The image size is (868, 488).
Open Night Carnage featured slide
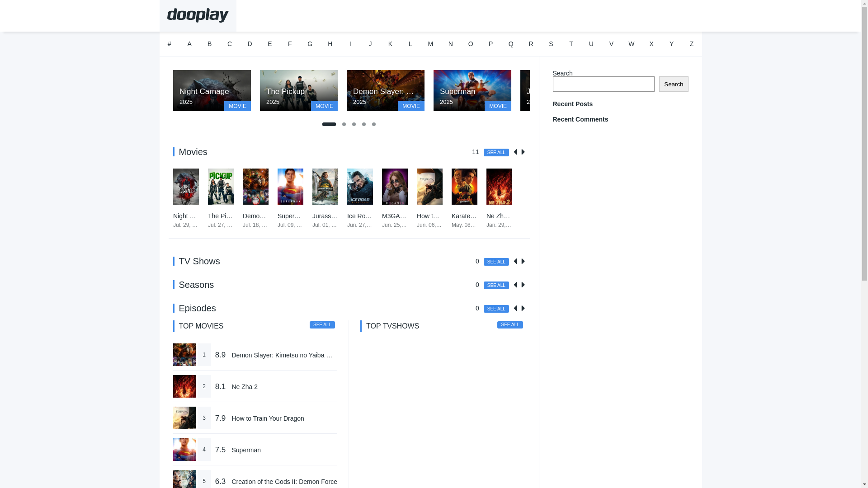pyautogui.click(x=212, y=90)
